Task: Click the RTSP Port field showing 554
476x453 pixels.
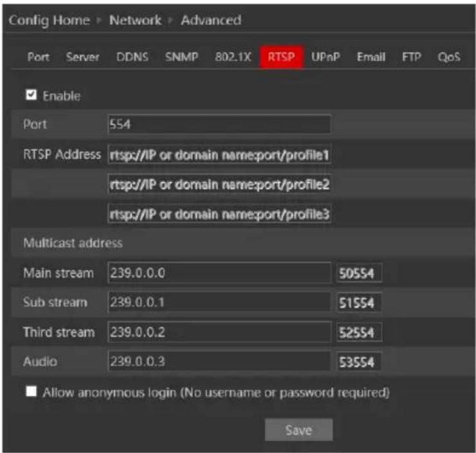Action: (219, 124)
